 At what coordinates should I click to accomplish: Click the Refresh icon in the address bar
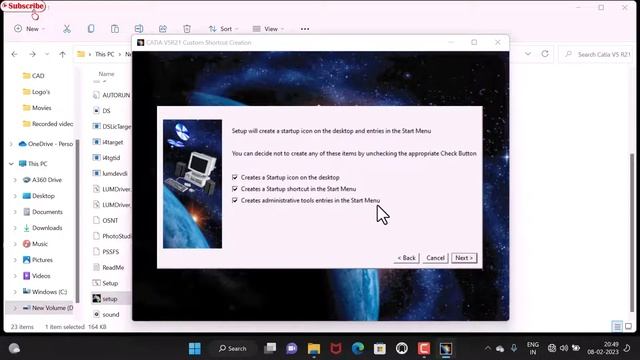point(545,54)
